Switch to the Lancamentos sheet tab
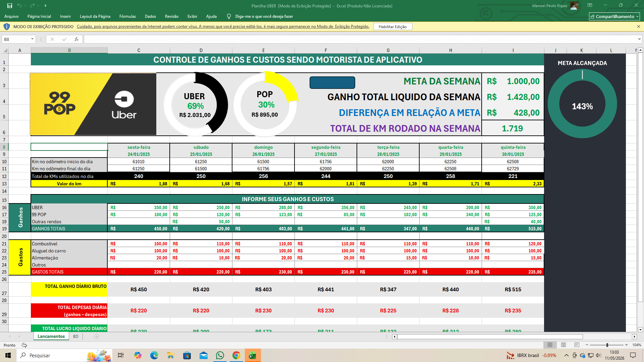The image size is (644, 362). click(x=51, y=336)
